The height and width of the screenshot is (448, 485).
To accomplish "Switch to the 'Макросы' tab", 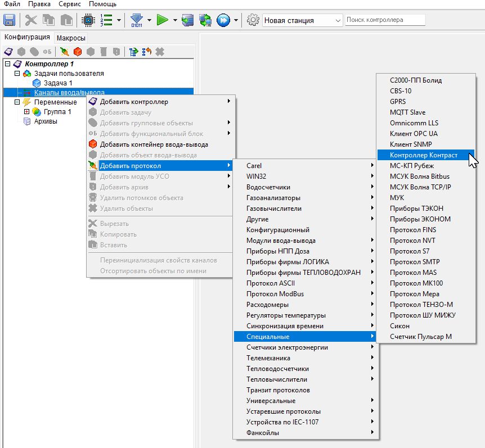I will tap(71, 38).
